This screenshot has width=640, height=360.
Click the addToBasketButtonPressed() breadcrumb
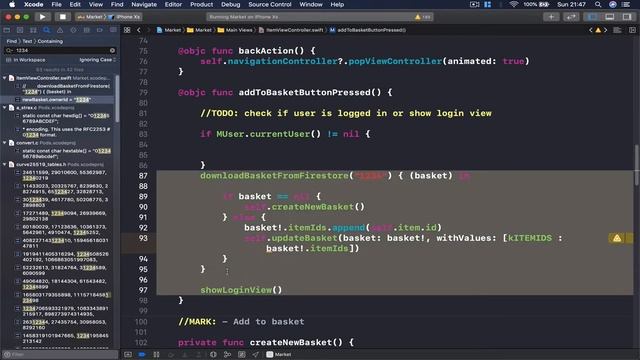click(x=367, y=30)
